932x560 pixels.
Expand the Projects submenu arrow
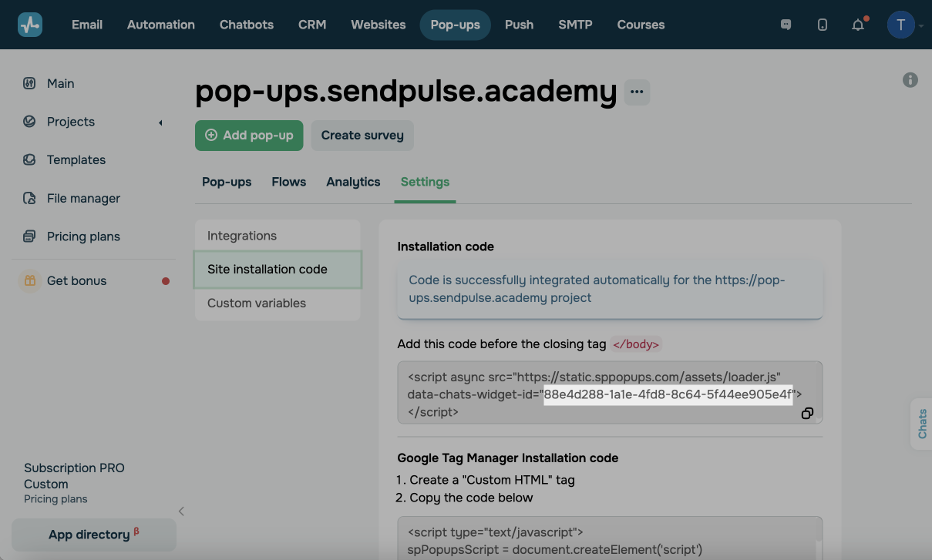[x=160, y=122]
